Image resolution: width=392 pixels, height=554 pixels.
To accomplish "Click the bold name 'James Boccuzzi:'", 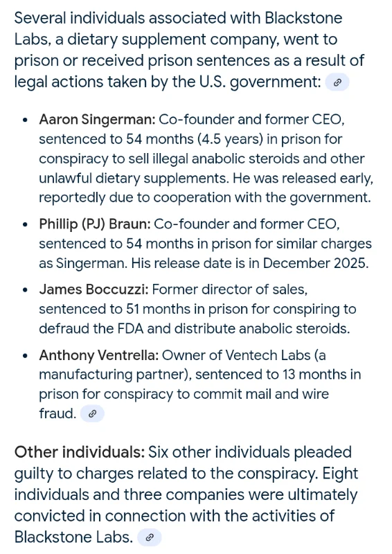I will tap(93, 289).
